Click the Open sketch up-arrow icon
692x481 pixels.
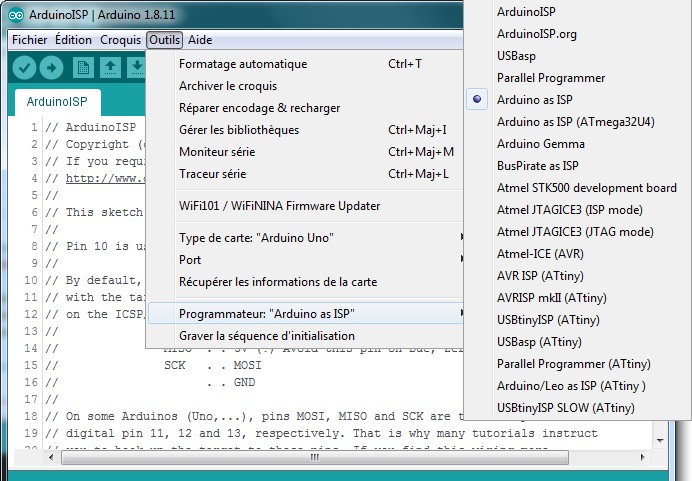click(110, 68)
